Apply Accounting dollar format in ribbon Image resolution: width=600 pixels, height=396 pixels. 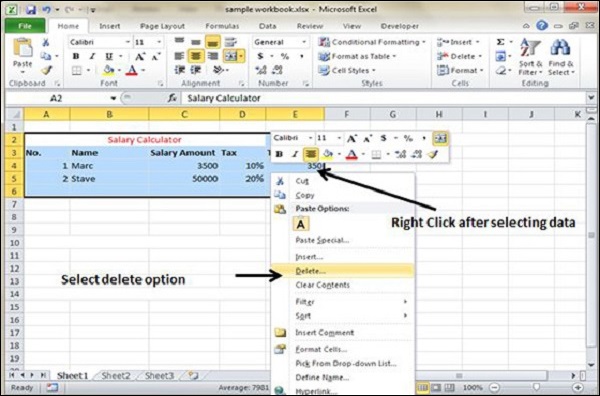tap(261, 56)
